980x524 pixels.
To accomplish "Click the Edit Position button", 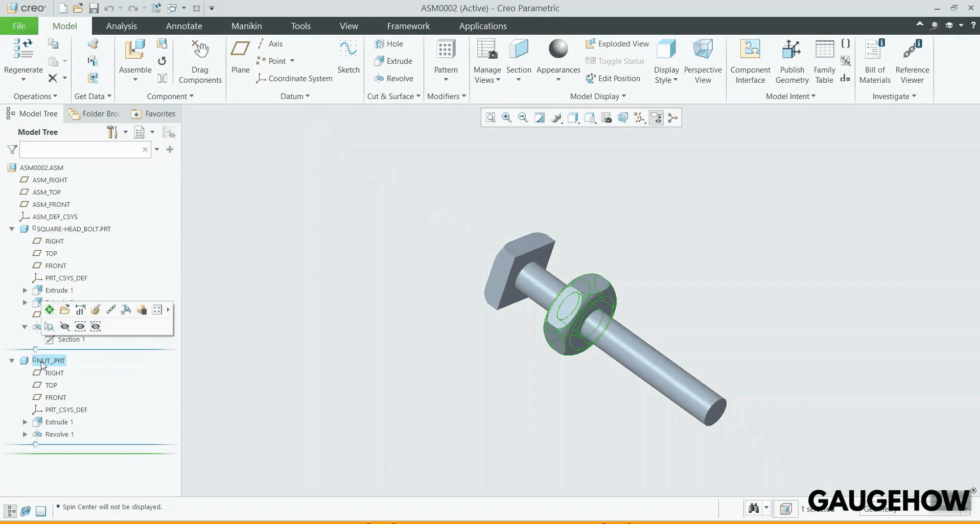I will tap(613, 78).
